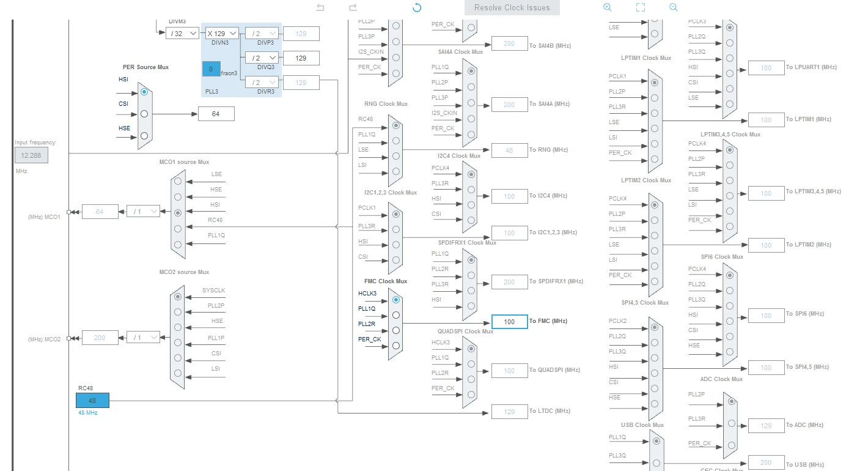Click the RC48 48 MHz source box

(92, 401)
